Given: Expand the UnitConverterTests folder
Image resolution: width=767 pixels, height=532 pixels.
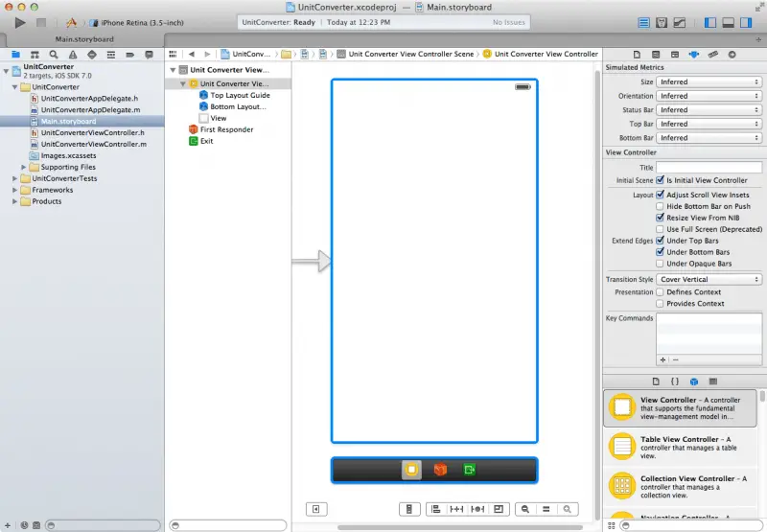Looking at the screenshot, I should tap(14, 178).
